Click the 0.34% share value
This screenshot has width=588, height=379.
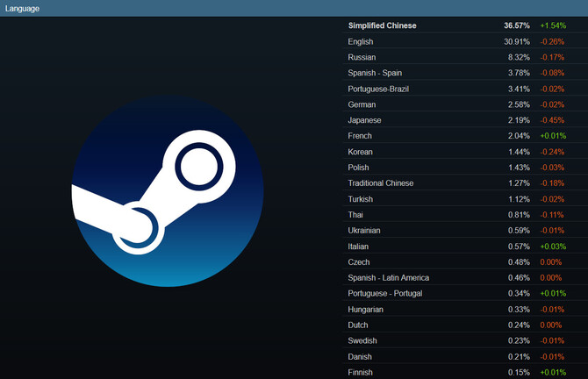click(x=519, y=294)
